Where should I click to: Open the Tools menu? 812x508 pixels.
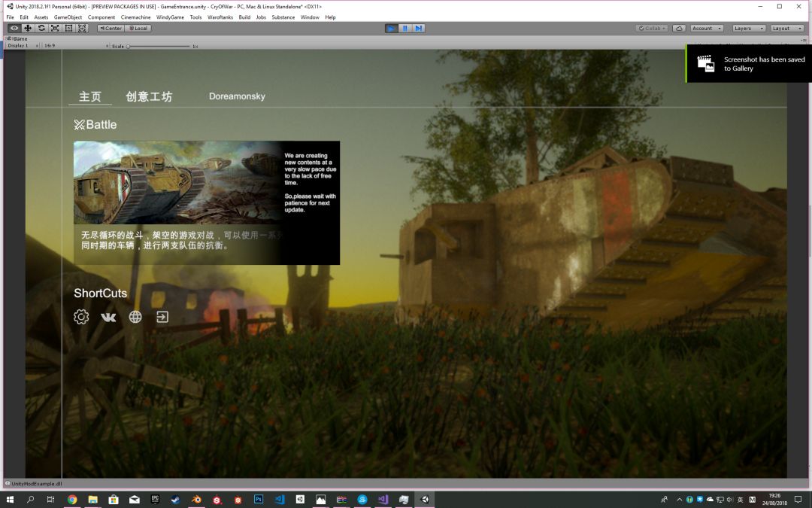(x=195, y=17)
